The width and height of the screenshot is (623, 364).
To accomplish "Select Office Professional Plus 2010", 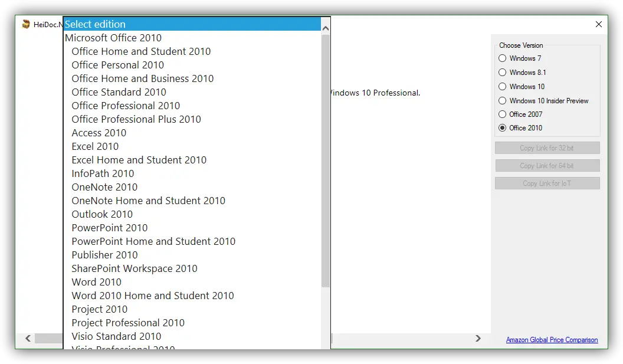I will [x=192, y=119].
